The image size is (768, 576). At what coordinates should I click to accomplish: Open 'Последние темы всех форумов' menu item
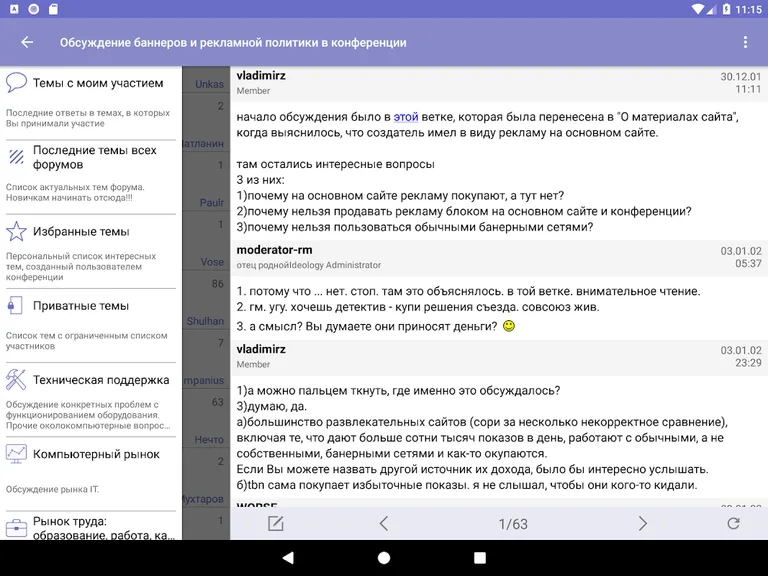click(91, 177)
